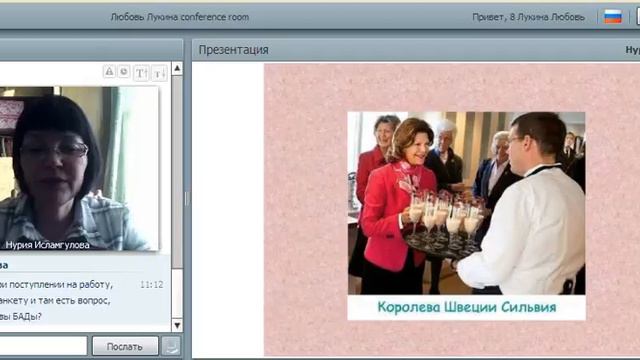Image resolution: width=640 pixels, height=360 pixels.
Task: Click the conference room title text
Action: pyautogui.click(x=180, y=17)
